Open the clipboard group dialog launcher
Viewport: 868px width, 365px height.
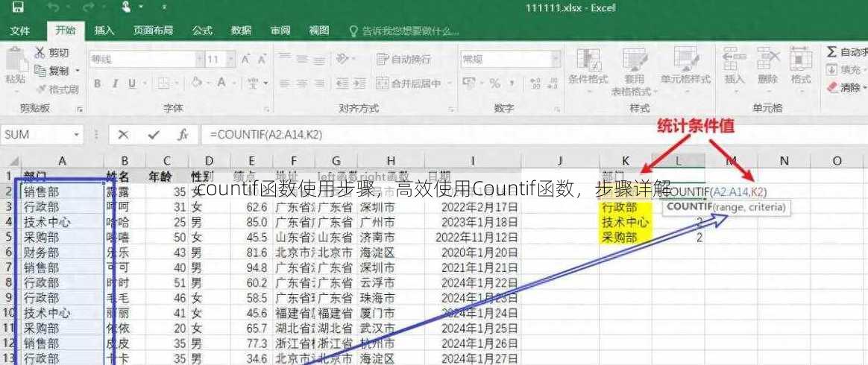(x=80, y=109)
